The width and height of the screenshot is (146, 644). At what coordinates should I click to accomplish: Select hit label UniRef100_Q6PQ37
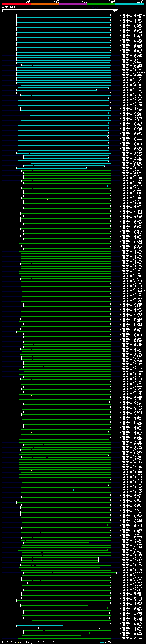tap(131, 55)
